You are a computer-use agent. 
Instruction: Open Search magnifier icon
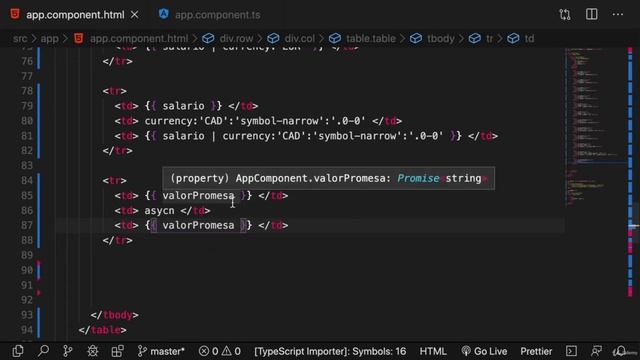point(43,351)
